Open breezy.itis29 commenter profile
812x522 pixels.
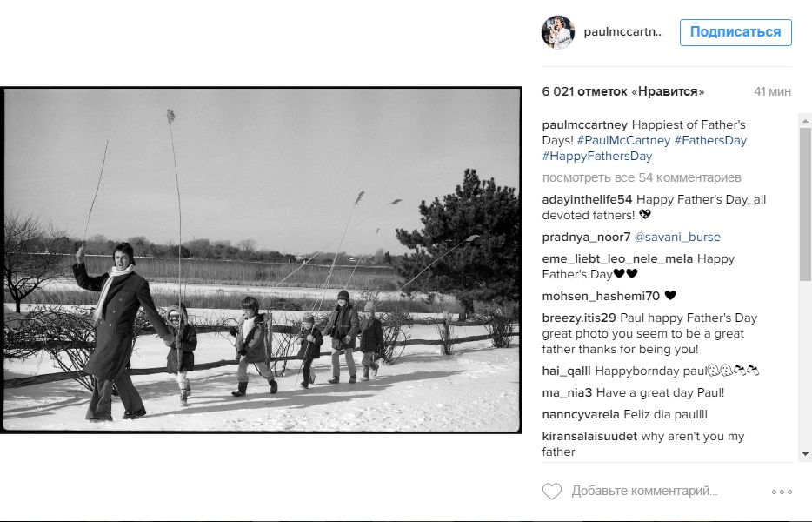pyautogui.click(x=579, y=318)
